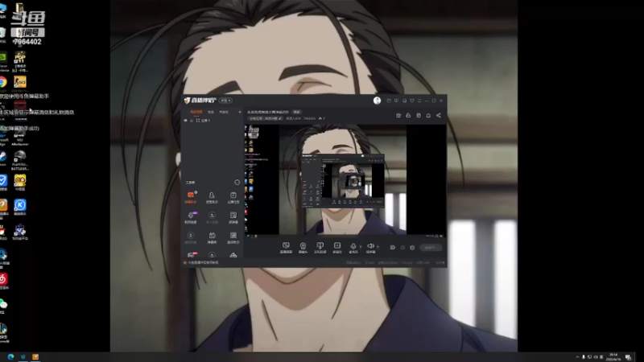Open the person-shaped tool in toolbox first row
The height and width of the screenshot is (362, 644).
[x=212, y=197]
